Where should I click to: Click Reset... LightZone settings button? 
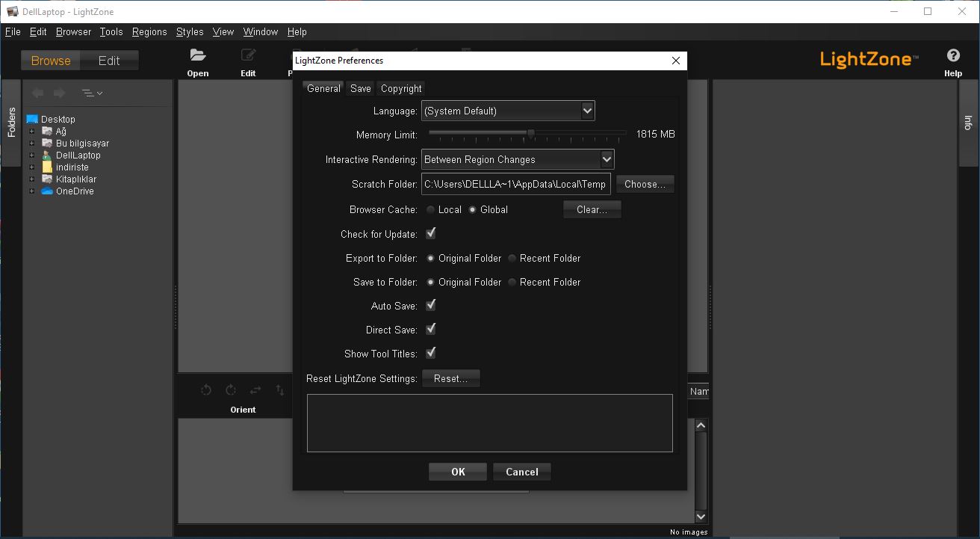point(451,378)
